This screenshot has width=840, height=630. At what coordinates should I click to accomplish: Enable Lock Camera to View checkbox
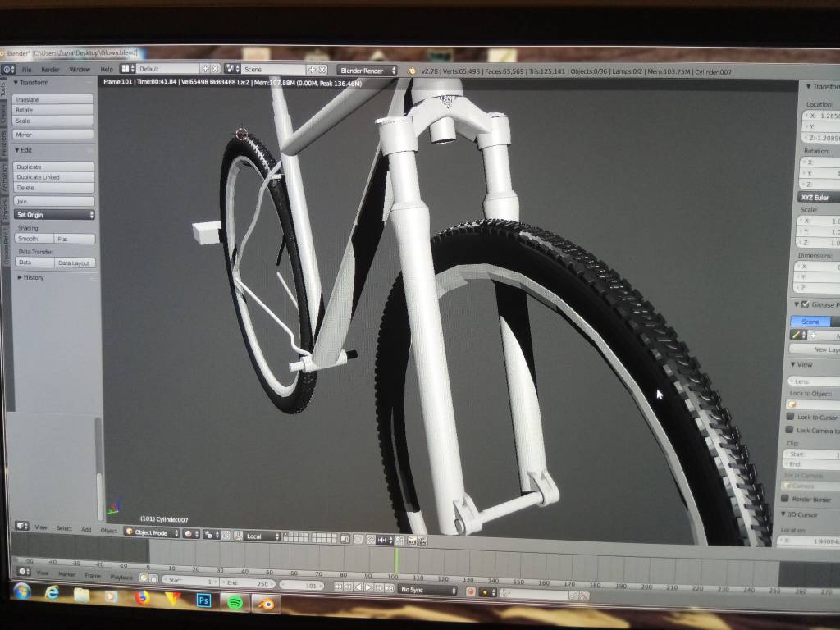click(789, 430)
